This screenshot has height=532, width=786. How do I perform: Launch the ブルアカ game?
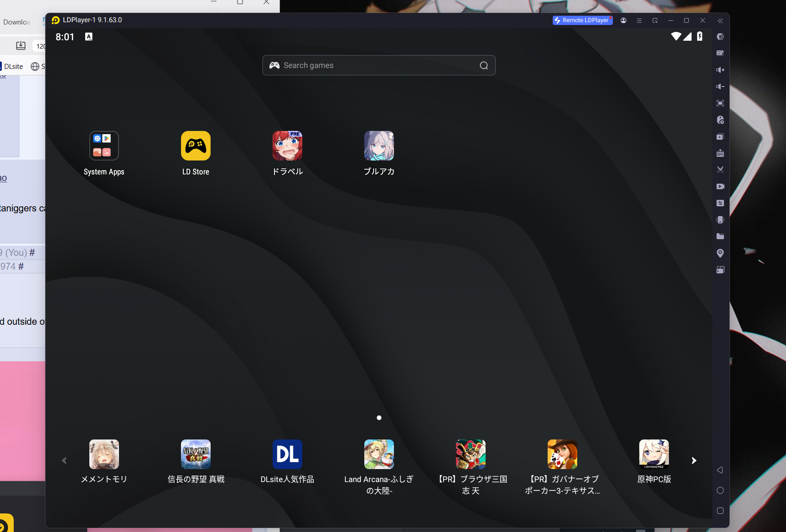[x=379, y=146]
